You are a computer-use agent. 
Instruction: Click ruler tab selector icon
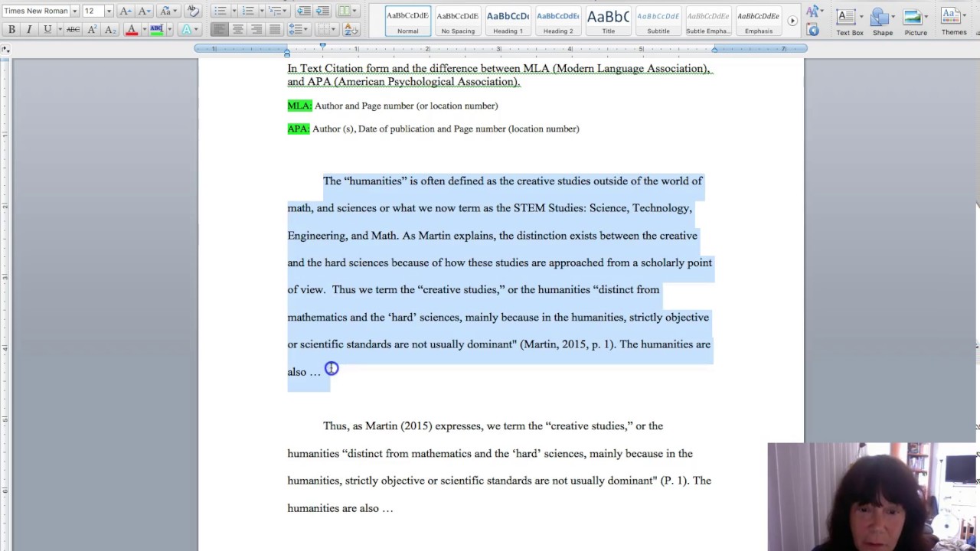5,49
